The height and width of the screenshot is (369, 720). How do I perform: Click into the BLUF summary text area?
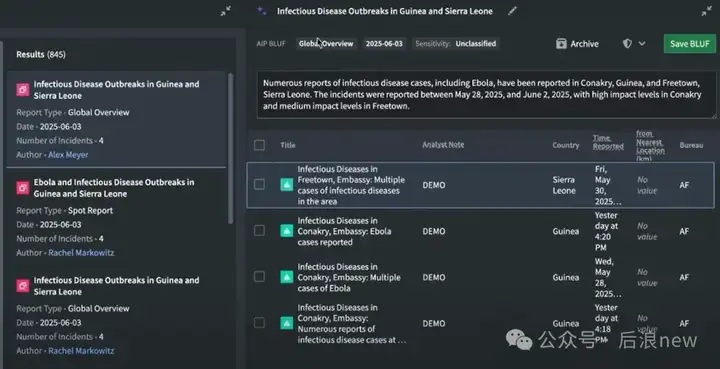(486, 95)
